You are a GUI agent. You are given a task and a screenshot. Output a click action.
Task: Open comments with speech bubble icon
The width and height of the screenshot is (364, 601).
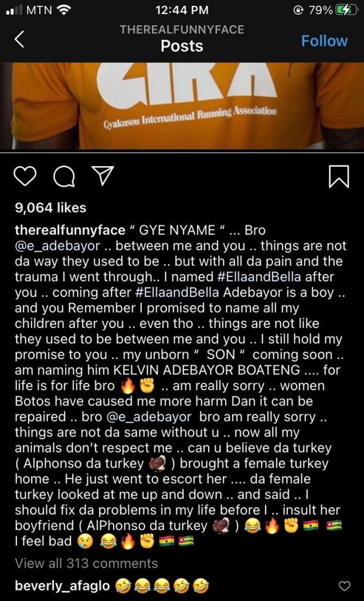point(64,176)
